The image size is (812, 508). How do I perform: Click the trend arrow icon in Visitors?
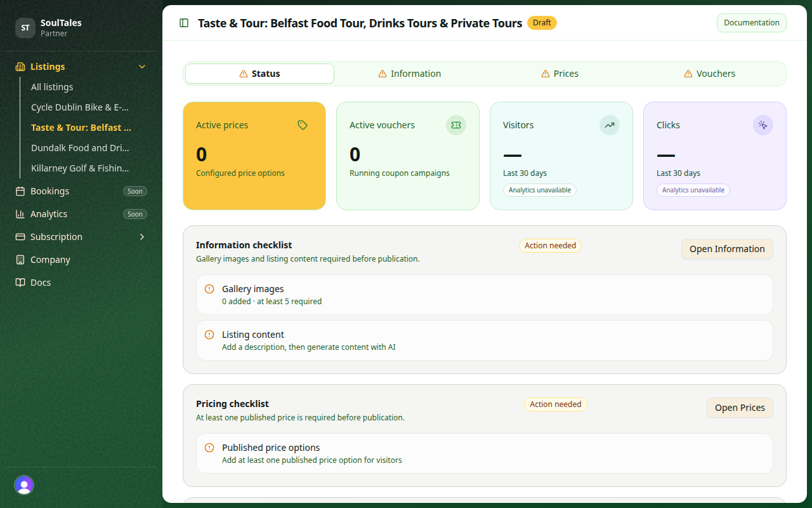point(610,125)
